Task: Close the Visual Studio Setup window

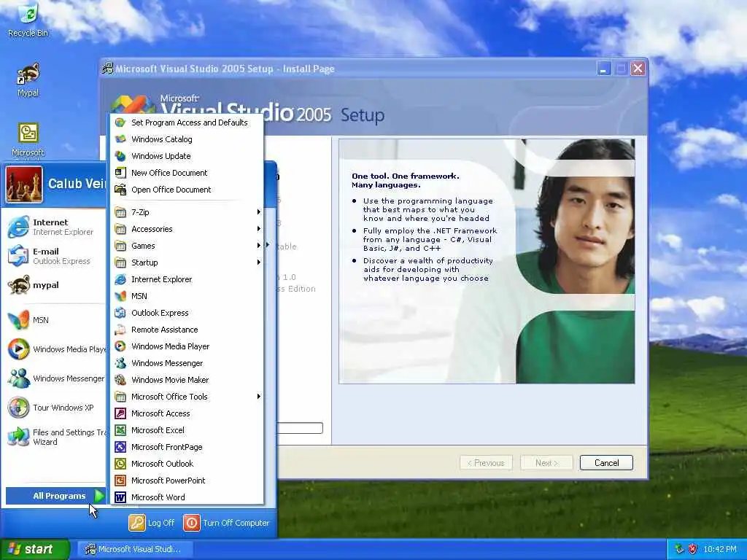Action: tap(638, 69)
